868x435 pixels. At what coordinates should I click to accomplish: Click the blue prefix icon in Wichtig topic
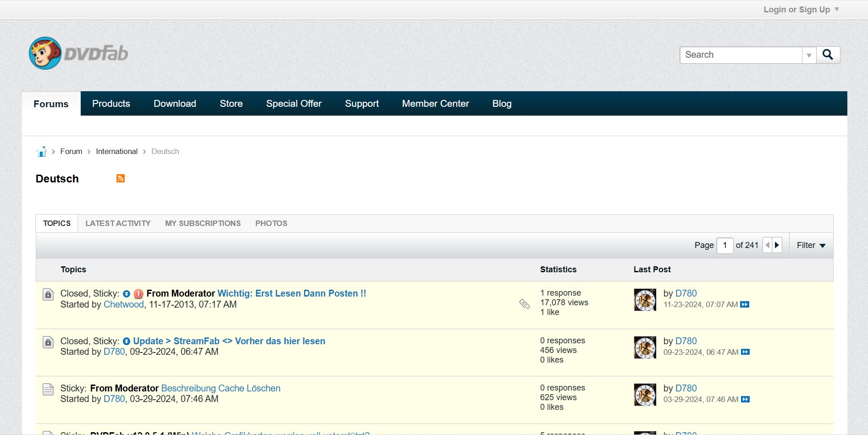(x=127, y=294)
